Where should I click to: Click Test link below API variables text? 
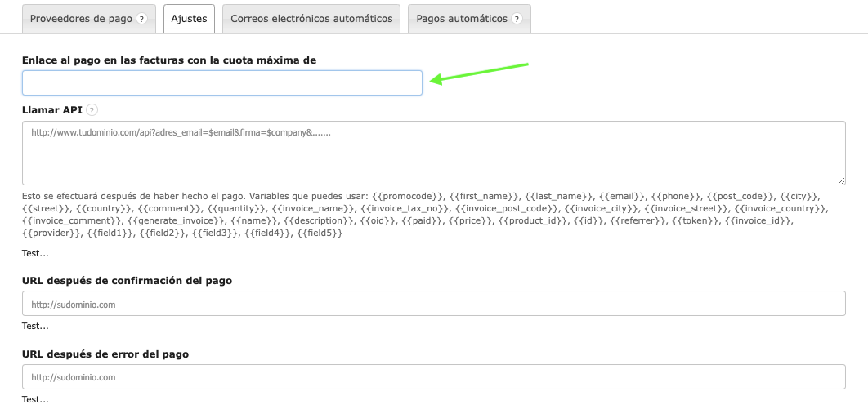point(35,253)
